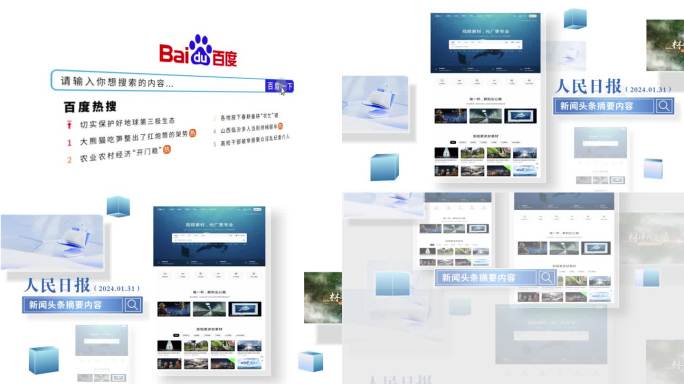
Task: Click the 百度一下 search button
Action: click(x=280, y=86)
